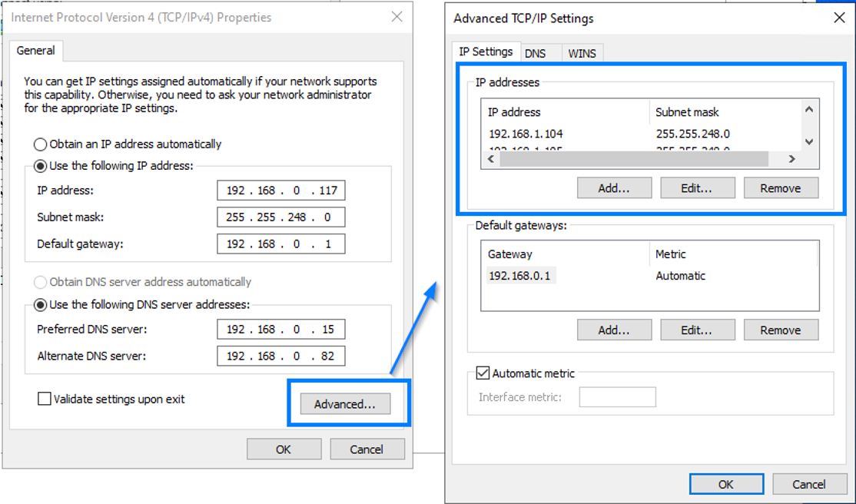Click IP list scroll left arrow

[491, 159]
